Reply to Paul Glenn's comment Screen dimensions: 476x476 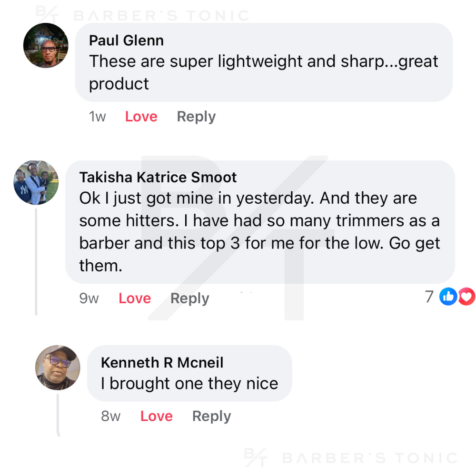(196, 117)
